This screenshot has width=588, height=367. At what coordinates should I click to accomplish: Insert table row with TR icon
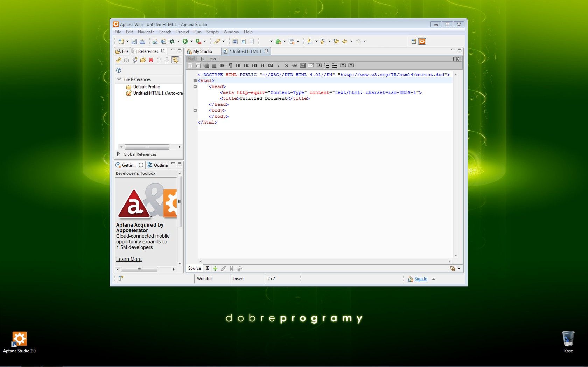351,65
